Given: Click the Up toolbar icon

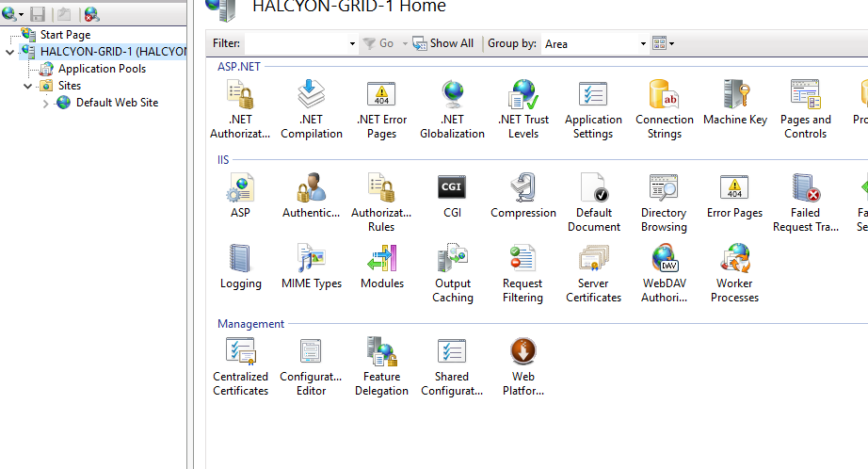Looking at the screenshot, I should (64, 14).
